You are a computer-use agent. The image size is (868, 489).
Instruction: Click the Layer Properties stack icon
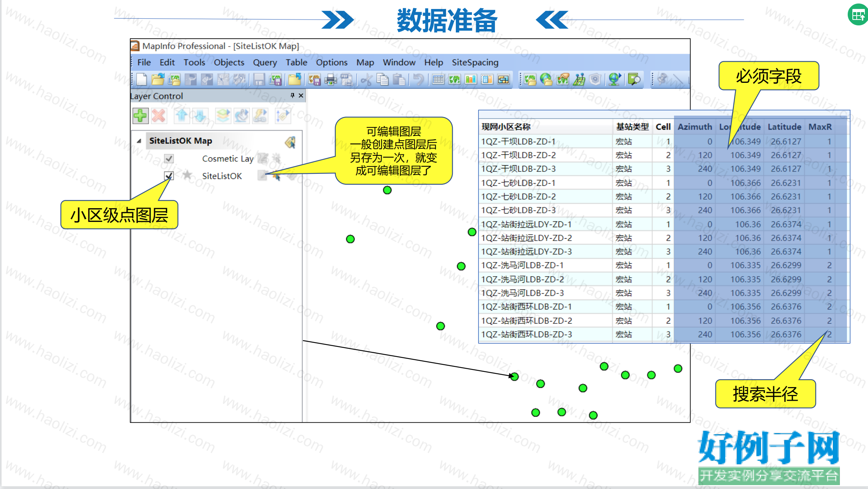click(223, 116)
